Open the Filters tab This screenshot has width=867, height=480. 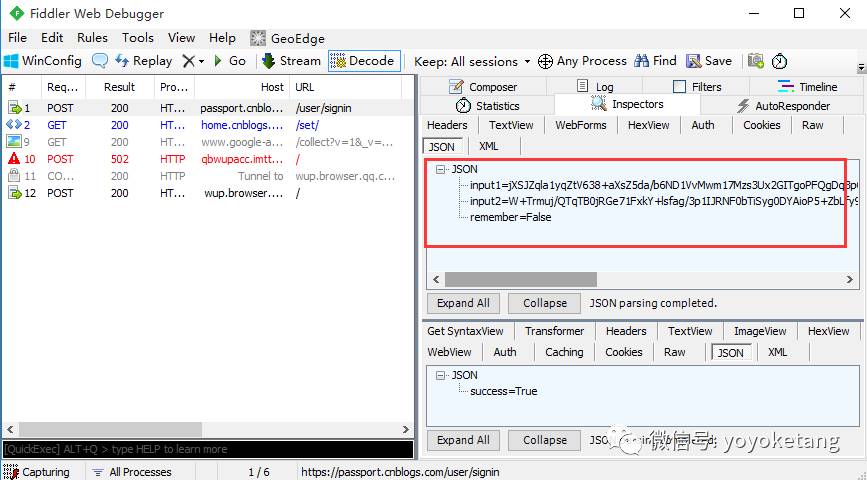point(696,86)
